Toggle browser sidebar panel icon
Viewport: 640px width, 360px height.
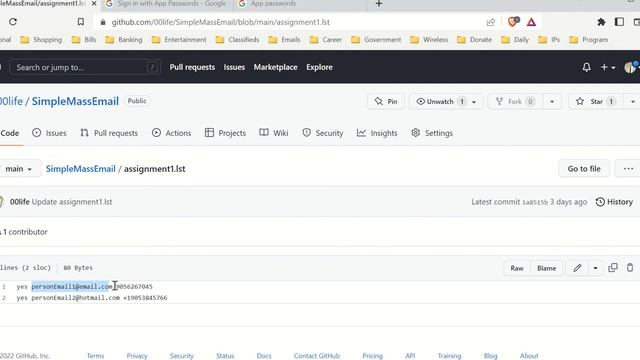click(619, 22)
